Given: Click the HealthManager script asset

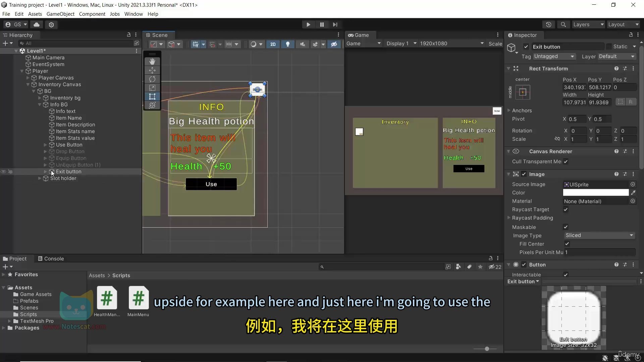Looking at the screenshot, I should (x=107, y=301).
